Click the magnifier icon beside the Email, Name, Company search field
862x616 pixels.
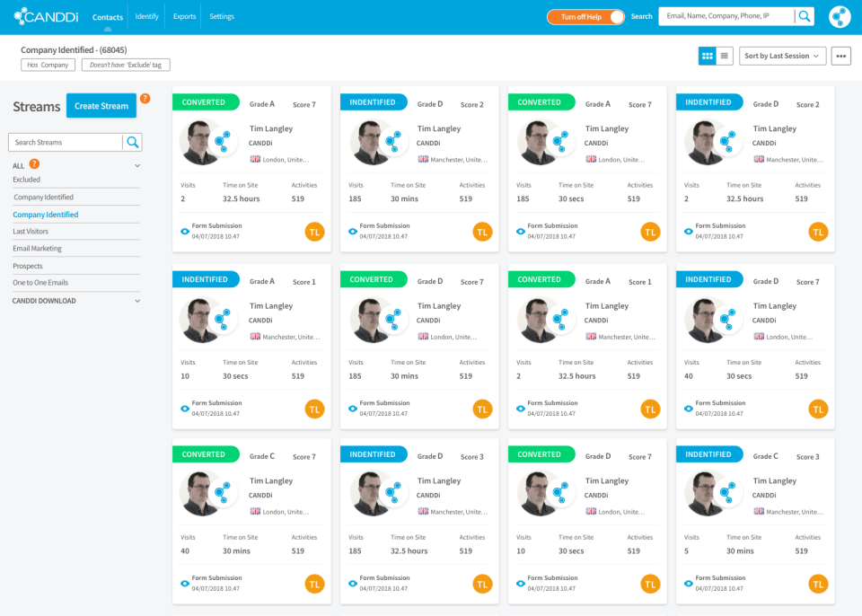(x=805, y=16)
